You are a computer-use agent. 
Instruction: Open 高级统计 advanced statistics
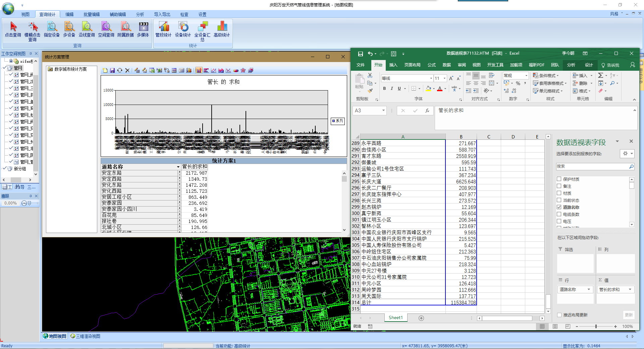(222, 29)
